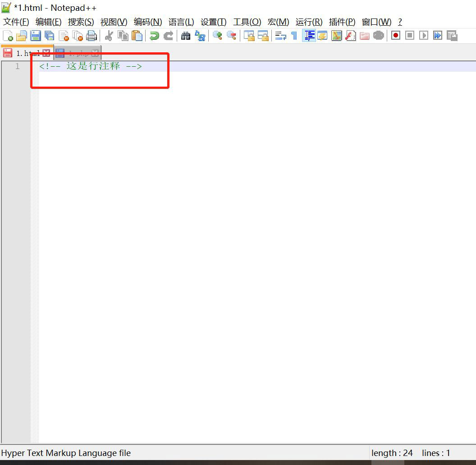The width and height of the screenshot is (476, 465).
Task: Click the Close All documents icon
Action: [78, 36]
